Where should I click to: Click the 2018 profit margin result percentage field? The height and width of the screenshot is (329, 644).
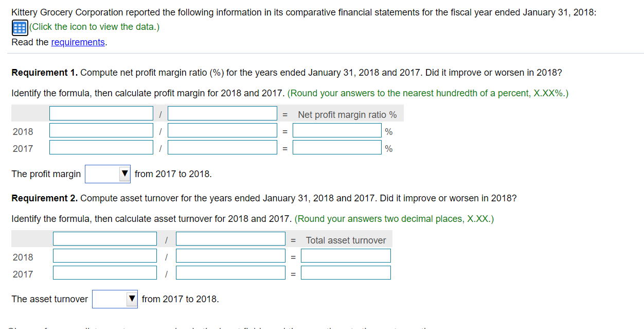(337, 130)
